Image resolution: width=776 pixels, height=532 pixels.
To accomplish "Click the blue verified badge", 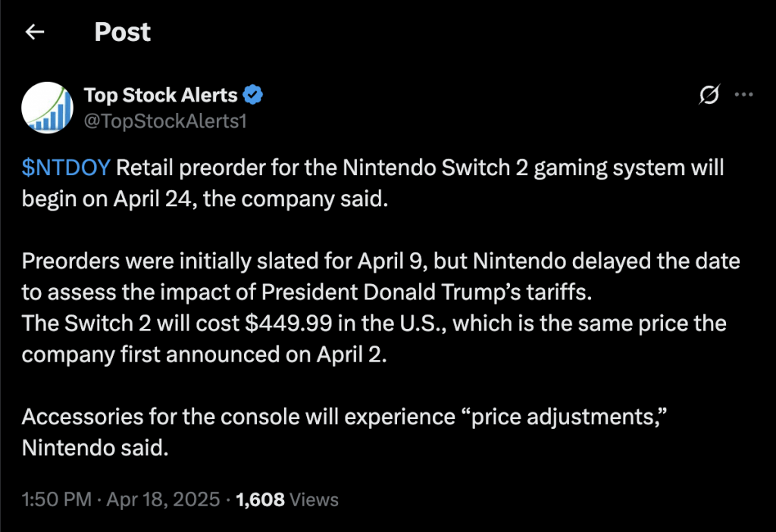I will coord(253,95).
